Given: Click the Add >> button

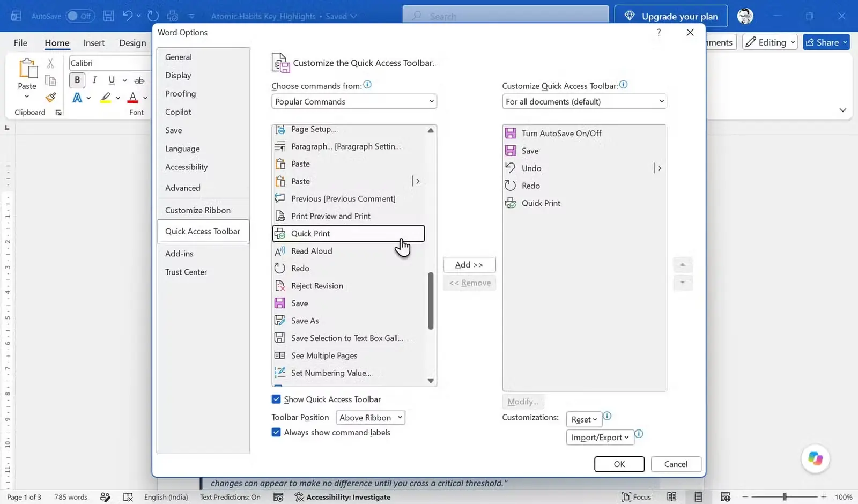Looking at the screenshot, I should click(x=469, y=265).
